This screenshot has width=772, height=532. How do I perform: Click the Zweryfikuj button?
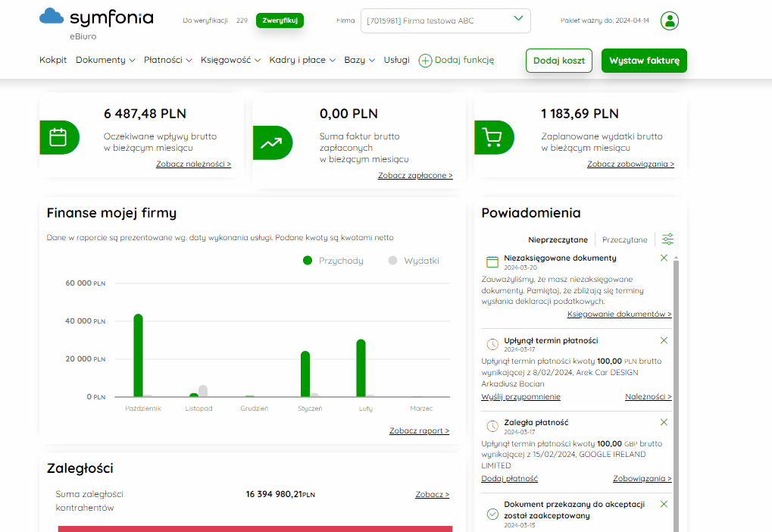[x=280, y=20]
